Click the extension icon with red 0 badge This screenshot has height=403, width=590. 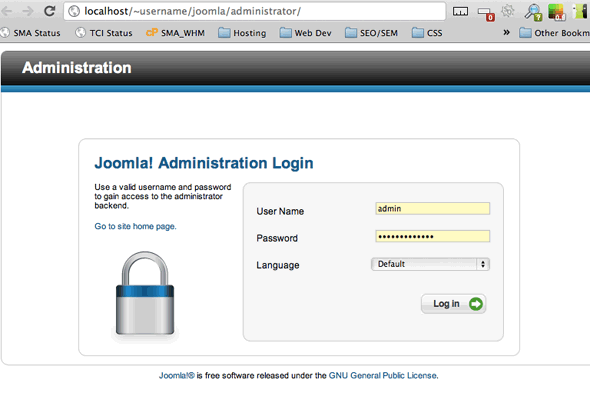tap(486, 14)
